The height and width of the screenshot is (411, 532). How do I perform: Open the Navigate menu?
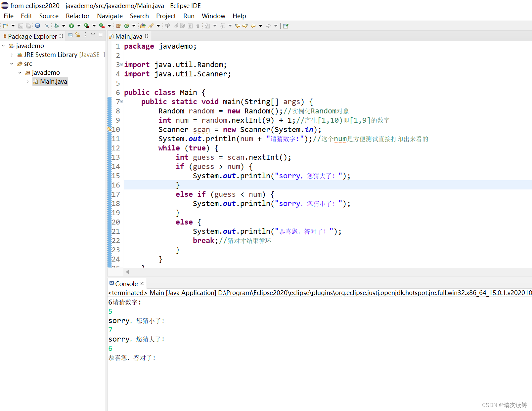pyautogui.click(x=110, y=16)
